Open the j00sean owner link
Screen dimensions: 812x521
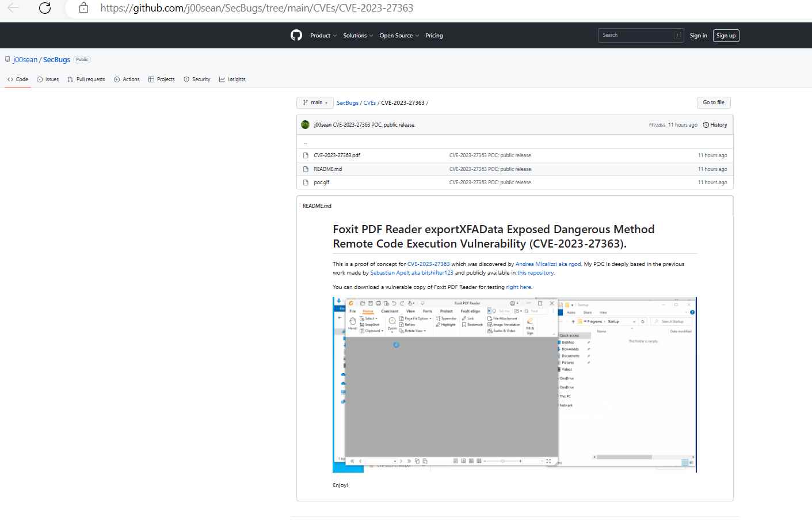tap(25, 60)
